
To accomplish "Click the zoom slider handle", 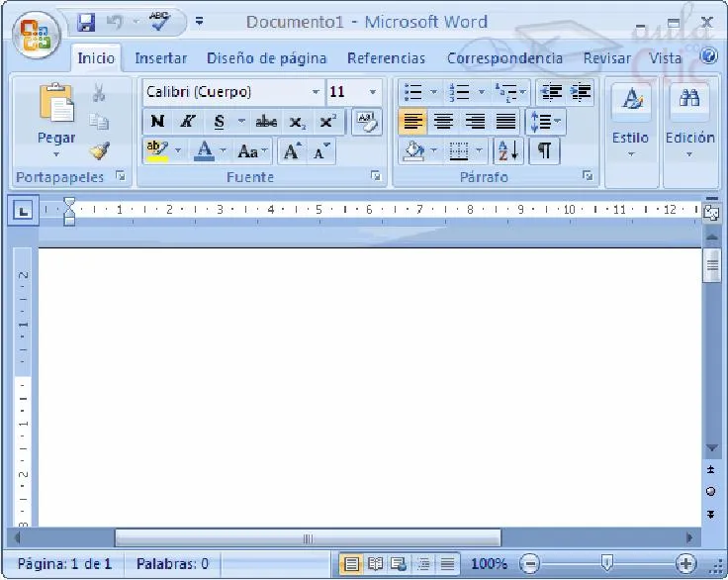I will [x=606, y=563].
